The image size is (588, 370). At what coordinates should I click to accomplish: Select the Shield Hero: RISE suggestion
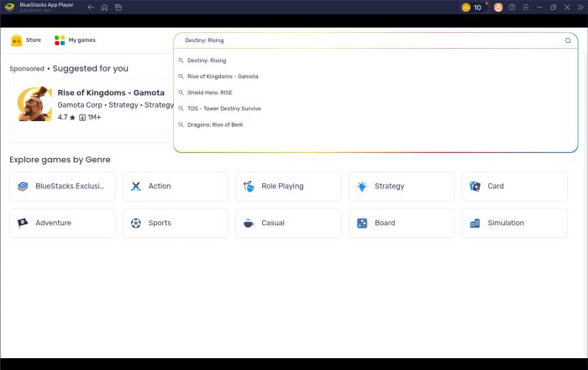click(x=375, y=92)
